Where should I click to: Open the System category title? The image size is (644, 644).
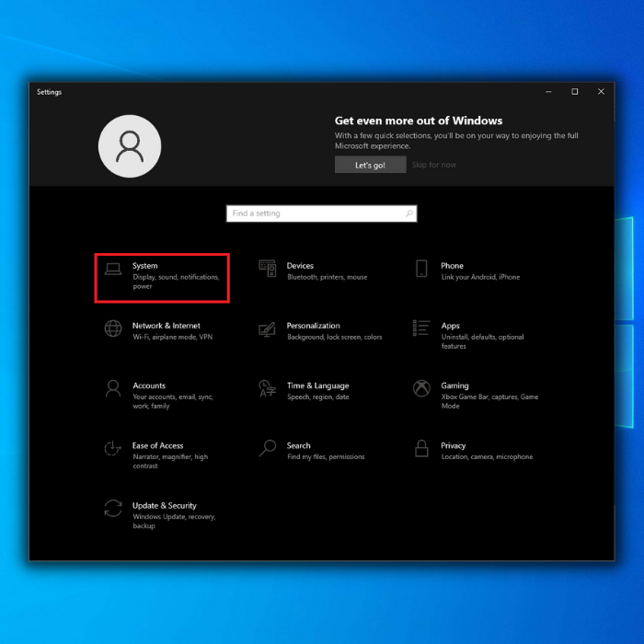145,266
